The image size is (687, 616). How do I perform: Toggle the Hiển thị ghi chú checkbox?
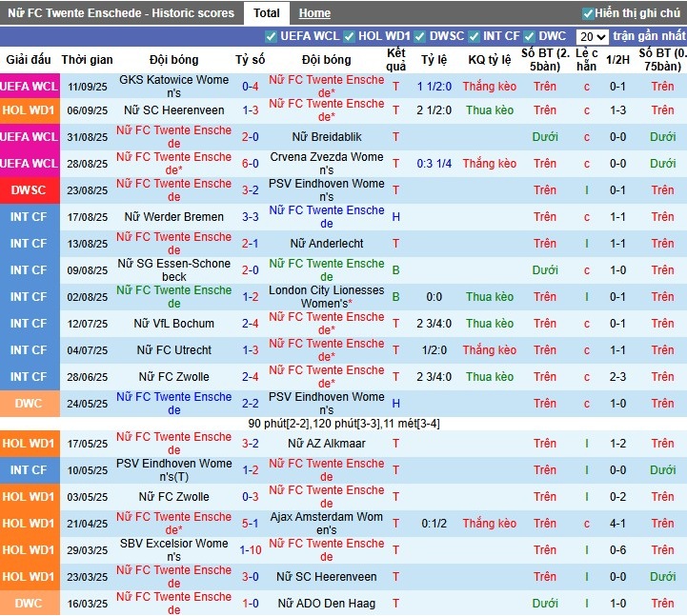588,13
